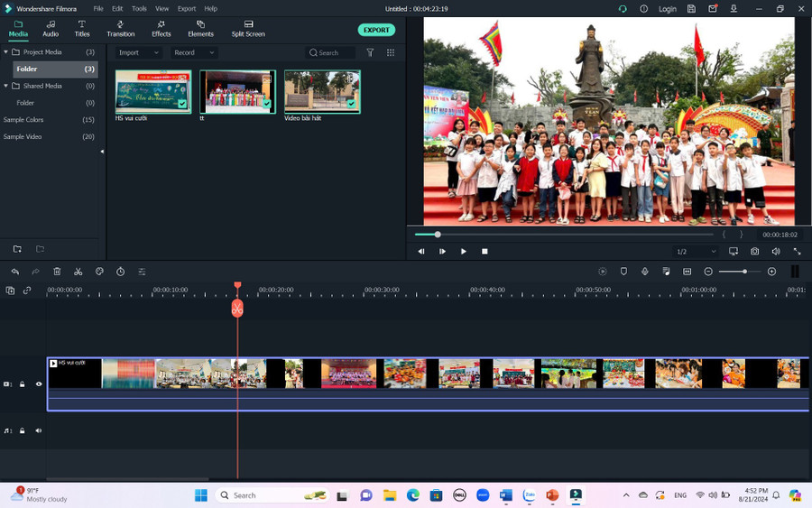812x508 pixels.
Task: Click the record voiceover microphone icon
Action: (644, 272)
